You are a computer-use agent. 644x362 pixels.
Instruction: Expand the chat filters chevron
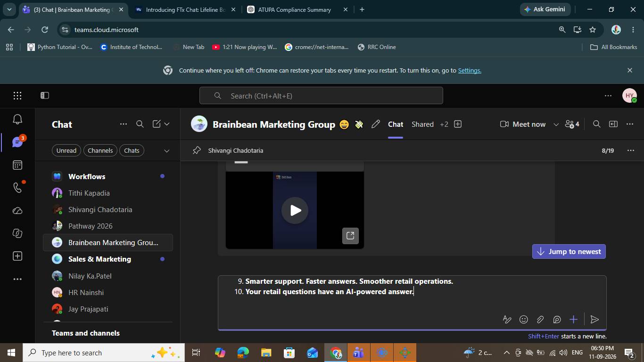[166, 151]
